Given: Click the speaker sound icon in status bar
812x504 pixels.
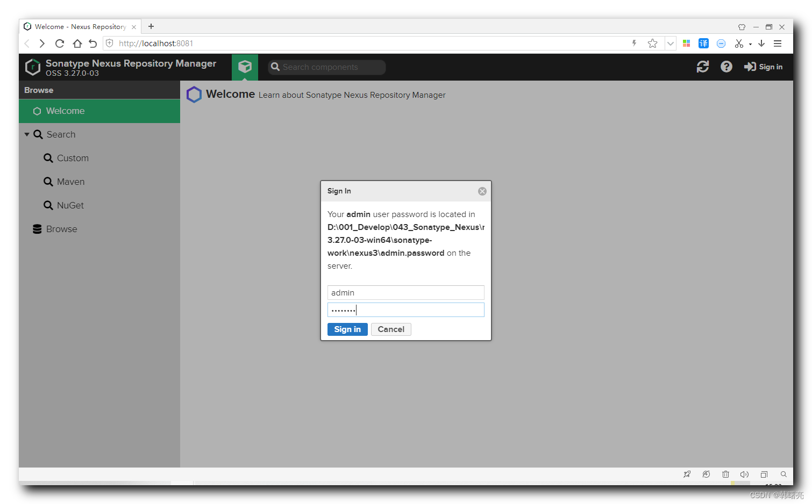Looking at the screenshot, I should point(744,474).
